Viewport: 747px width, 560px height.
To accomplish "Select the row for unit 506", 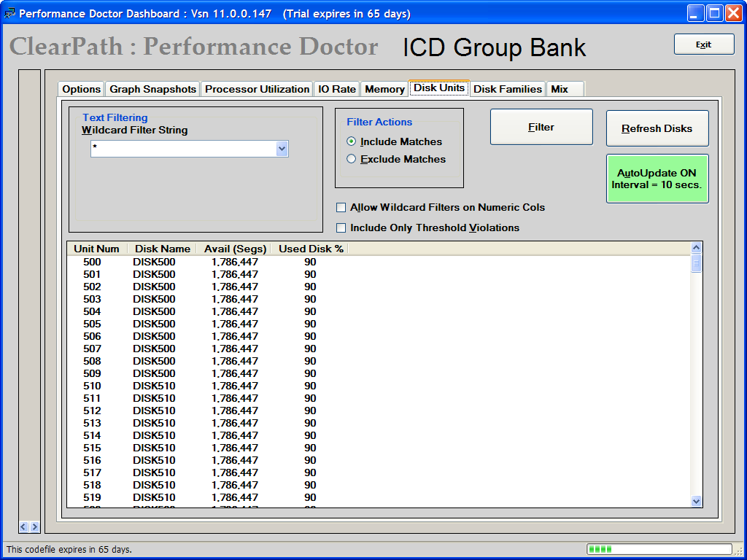I will click(379, 336).
